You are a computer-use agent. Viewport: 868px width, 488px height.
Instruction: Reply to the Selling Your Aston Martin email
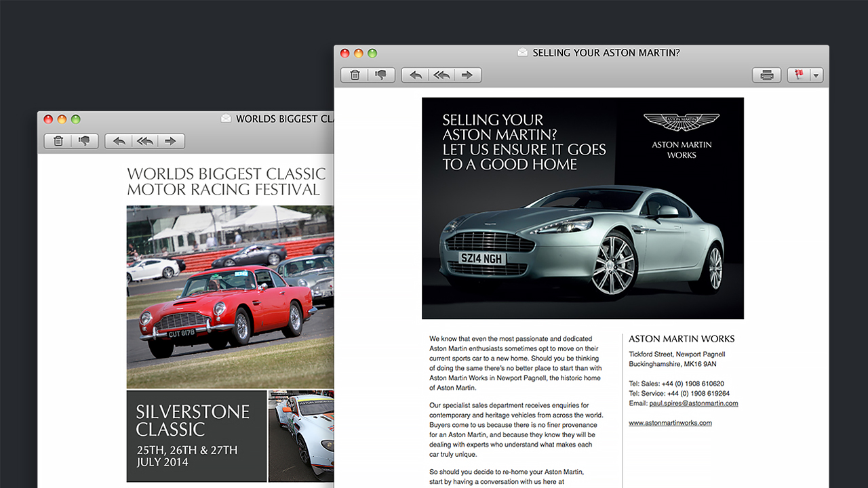(x=416, y=75)
